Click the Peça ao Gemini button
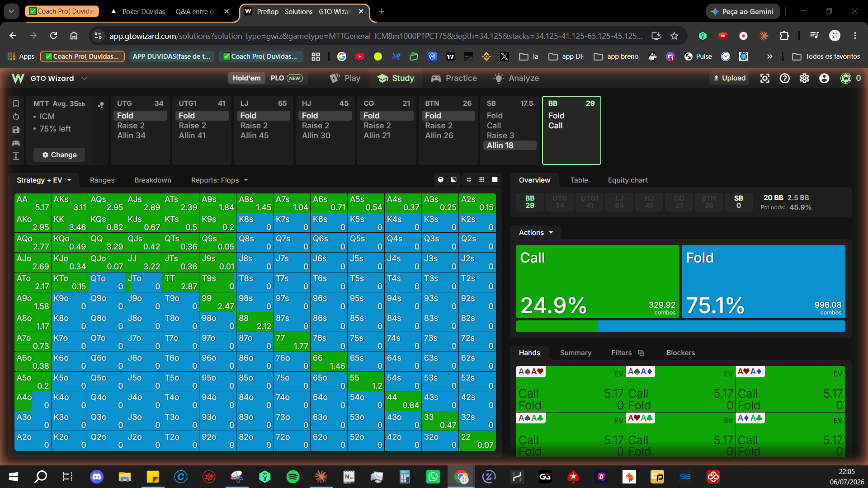The width and height of the screenshot is (868, 488). point(743,11)
